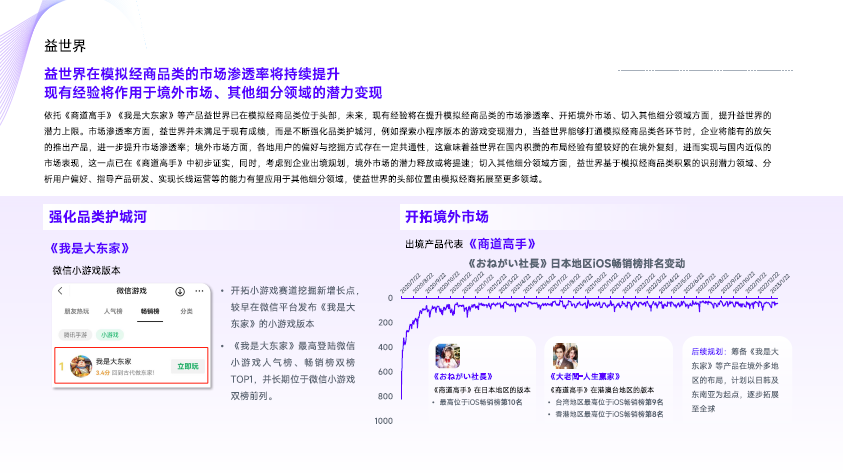This screenshot has height=474, width=843.
Task: Select the green 小游戏 filter chip
Action: click(110, 335)
